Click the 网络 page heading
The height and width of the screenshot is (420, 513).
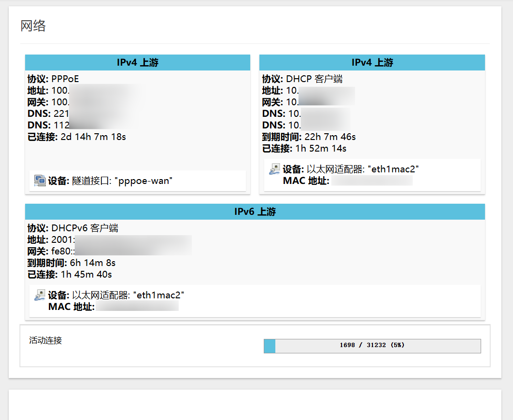click(34, 26)
